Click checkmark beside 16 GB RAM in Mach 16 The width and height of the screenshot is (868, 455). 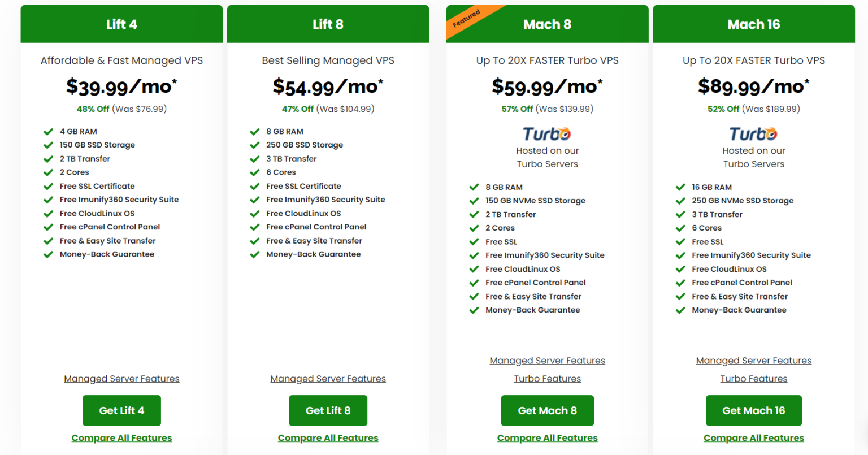(x=680, y=187)
